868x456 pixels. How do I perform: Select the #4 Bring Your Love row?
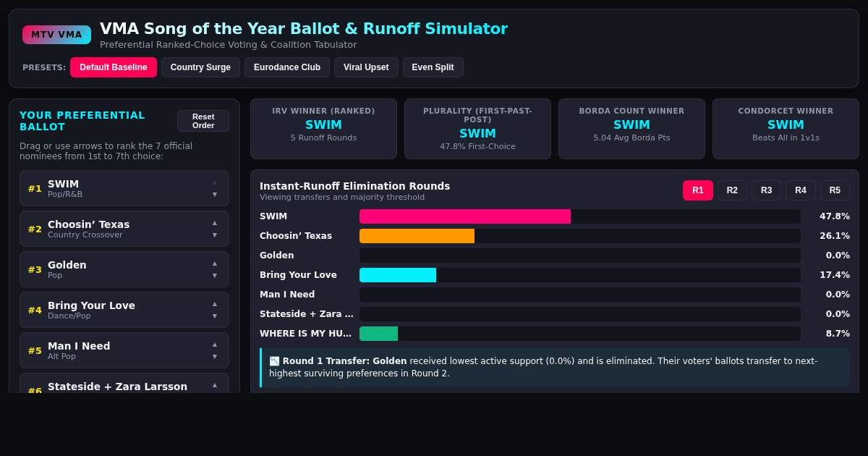coord(124,310)
